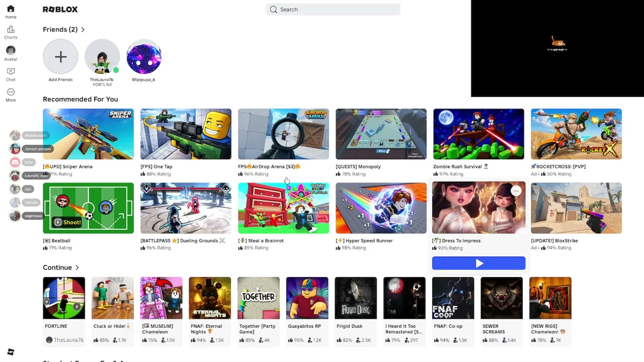Click the Laura76_man avatar in the overlay
This screenshot has height=362, width=644.
point(15,175)
